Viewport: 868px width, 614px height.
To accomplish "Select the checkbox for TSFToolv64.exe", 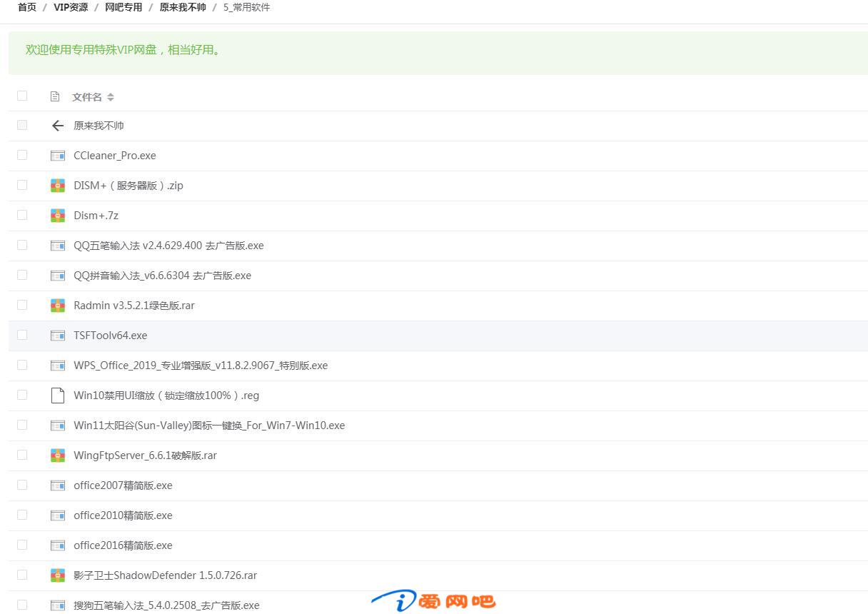I will tap(22, 335).
